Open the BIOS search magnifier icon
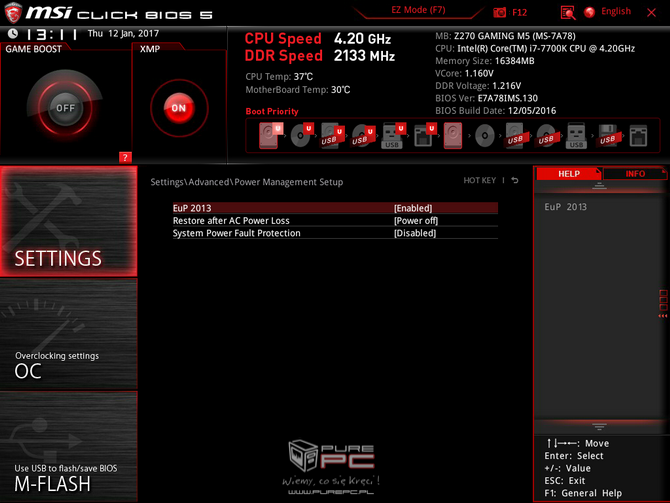Image resolution: width=670 pixels, height=503 pixels. tap(567, 12)
